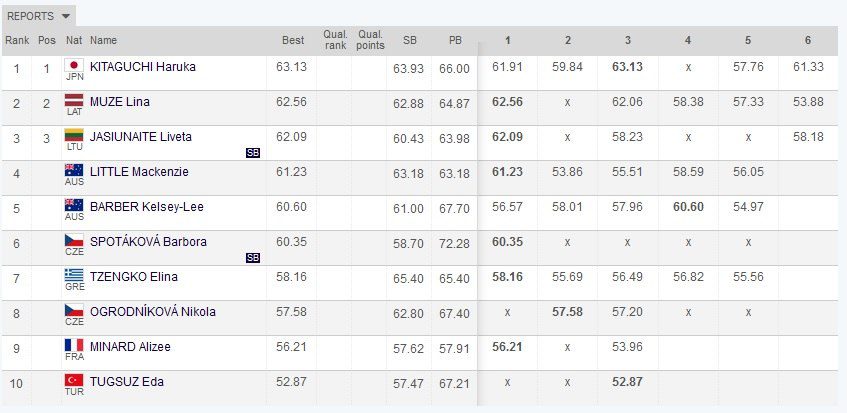Click the Latvia flag next to Muze
This screenshot has height=413, width=847.
point(74,100)
